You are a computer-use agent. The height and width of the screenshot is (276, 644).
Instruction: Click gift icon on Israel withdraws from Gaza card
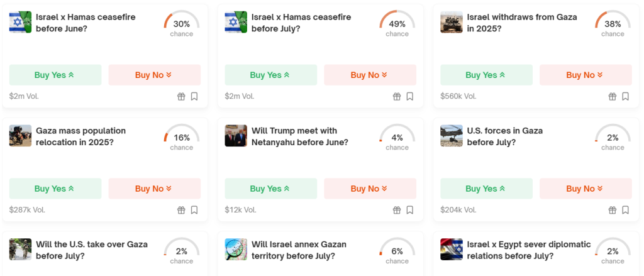click(613, 97)
